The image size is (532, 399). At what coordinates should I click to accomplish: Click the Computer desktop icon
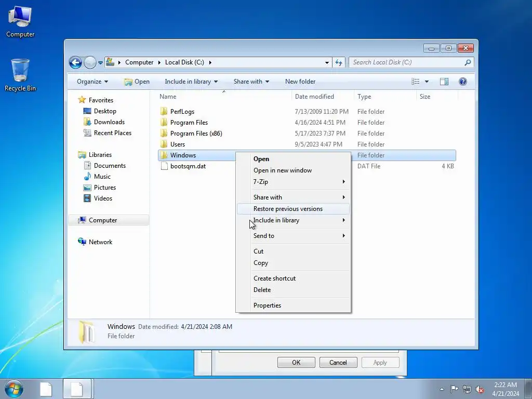click(x=20, y=22)
